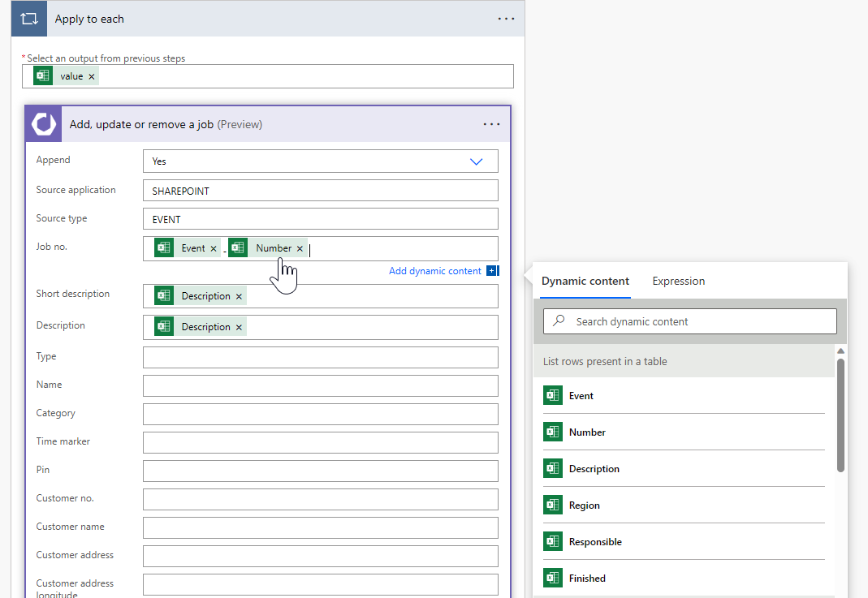This screenshot has width=868, height=598.
Task: Expand the Append dropdown
Action: point(476,161)
